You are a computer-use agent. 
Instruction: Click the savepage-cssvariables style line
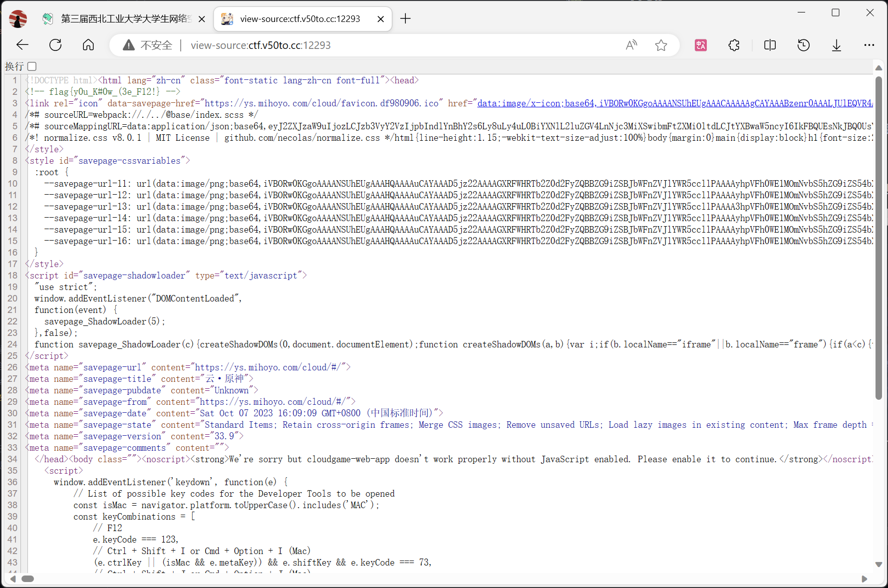tap(107, 161)
